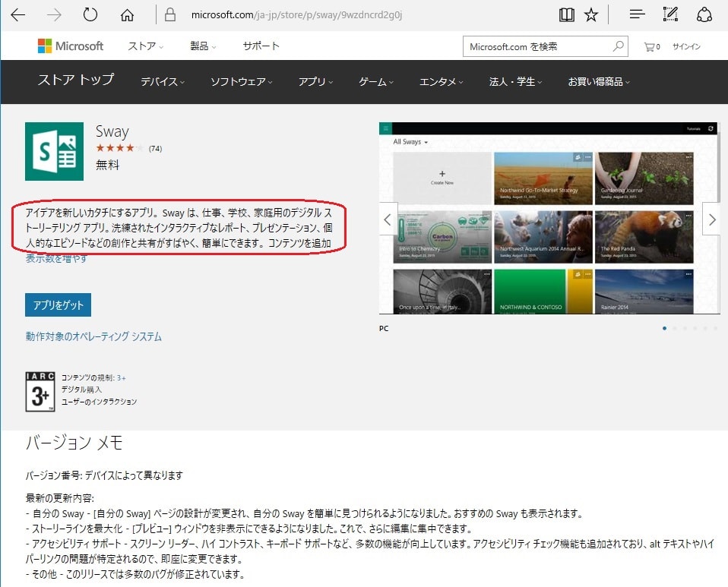
Task: Click the Microsoft logo
Action: pos(71,46)
